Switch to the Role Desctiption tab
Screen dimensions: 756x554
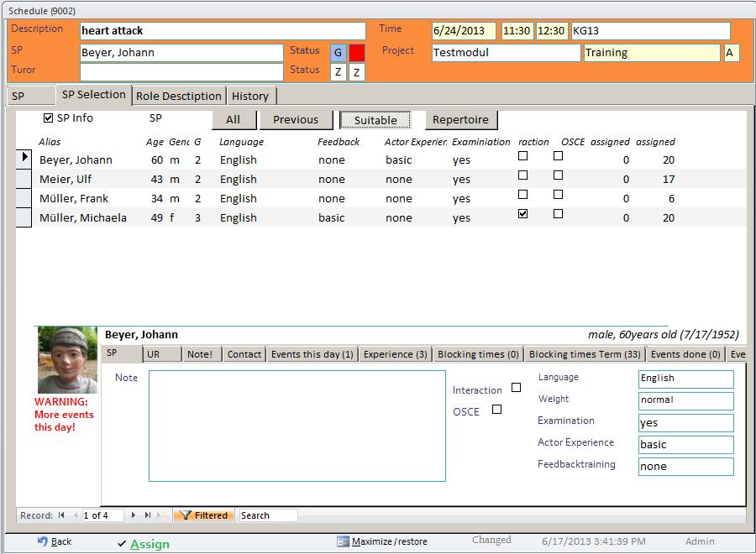coord(179,96)
